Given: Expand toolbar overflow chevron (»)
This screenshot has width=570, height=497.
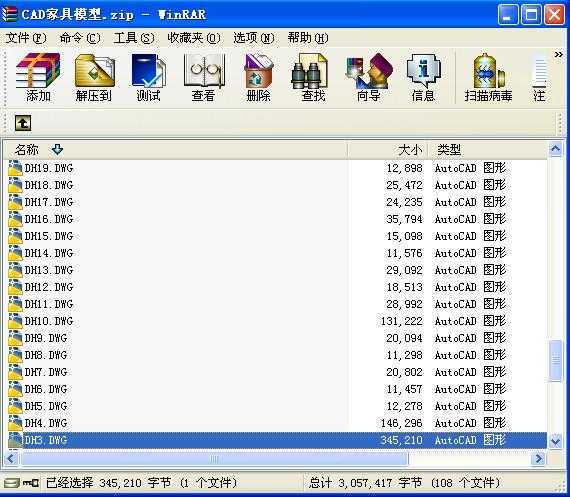Looking at the screenshot, I should coord(558,55).
